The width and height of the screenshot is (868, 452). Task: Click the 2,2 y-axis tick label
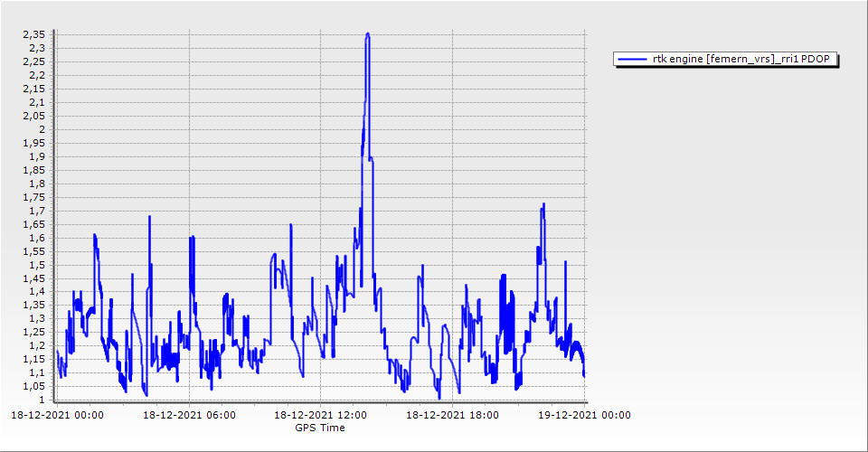(x=35, y=75)
